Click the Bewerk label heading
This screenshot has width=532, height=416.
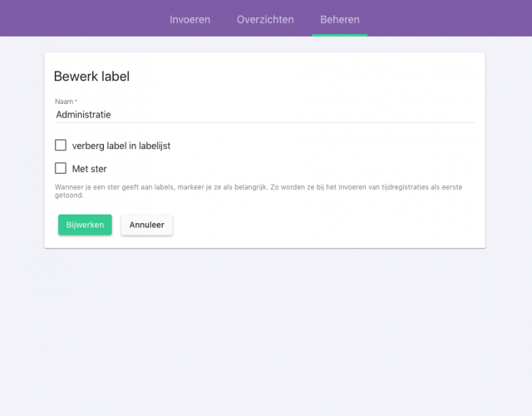(x=91, y=76)
